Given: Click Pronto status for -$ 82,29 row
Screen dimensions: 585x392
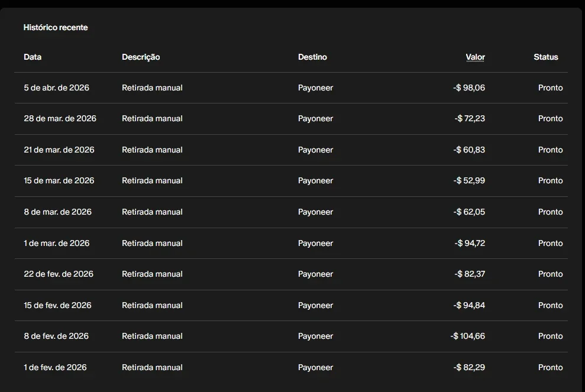Looking at the screenshot, I should 550,367.
